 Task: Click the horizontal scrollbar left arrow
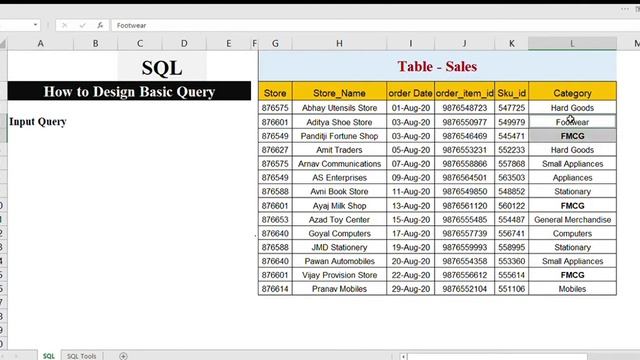(x=403, y=357)
